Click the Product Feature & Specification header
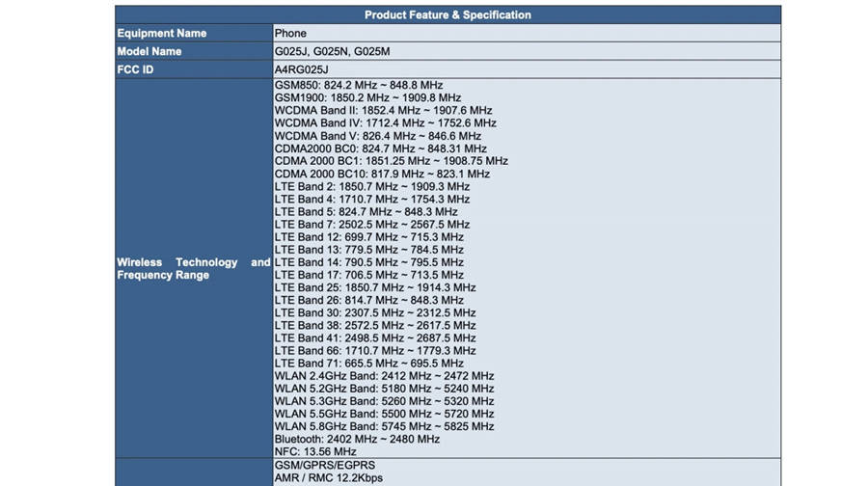 448,14
